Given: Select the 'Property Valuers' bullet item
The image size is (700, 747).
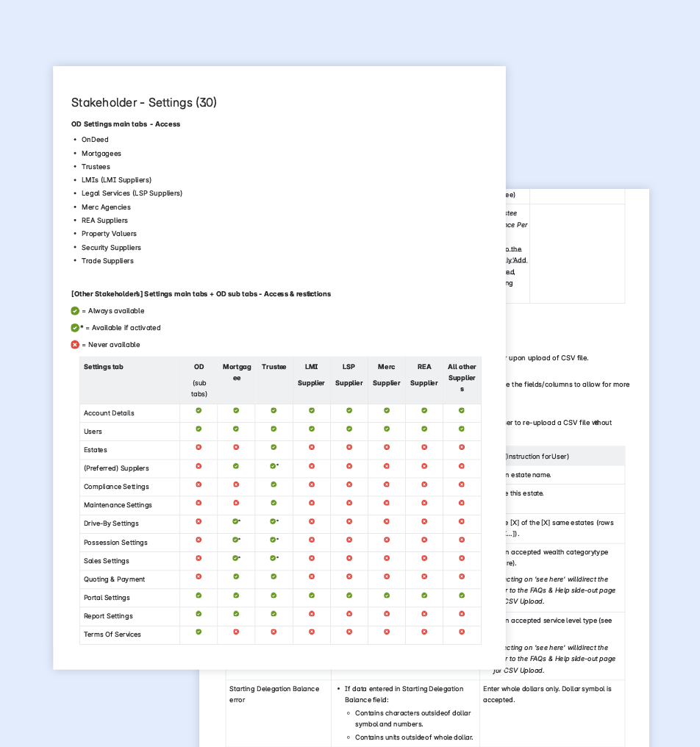Looking at the screenshot, I should (x=109, y=234).
